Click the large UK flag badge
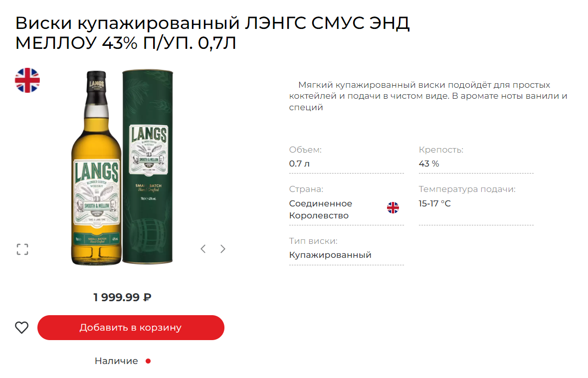This screenshot has width=588, height=378. [x=27, y=80]
